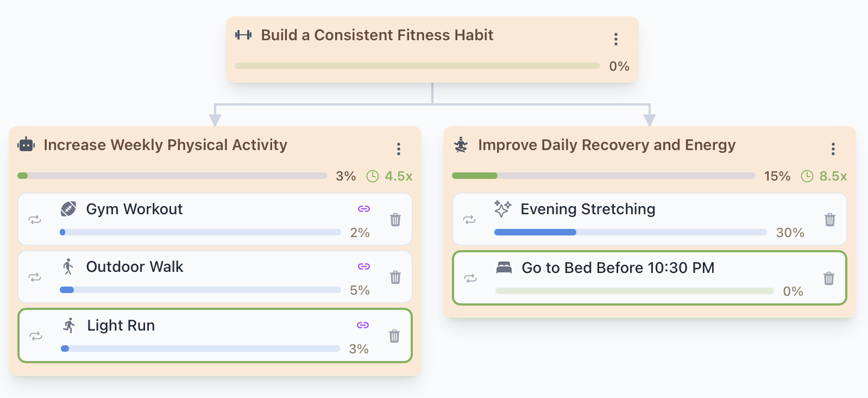The width and height of the screenshot is (868, 398).
Task: Toggle repeat icon on Evening Stretching
Action: tap(469, 220)
